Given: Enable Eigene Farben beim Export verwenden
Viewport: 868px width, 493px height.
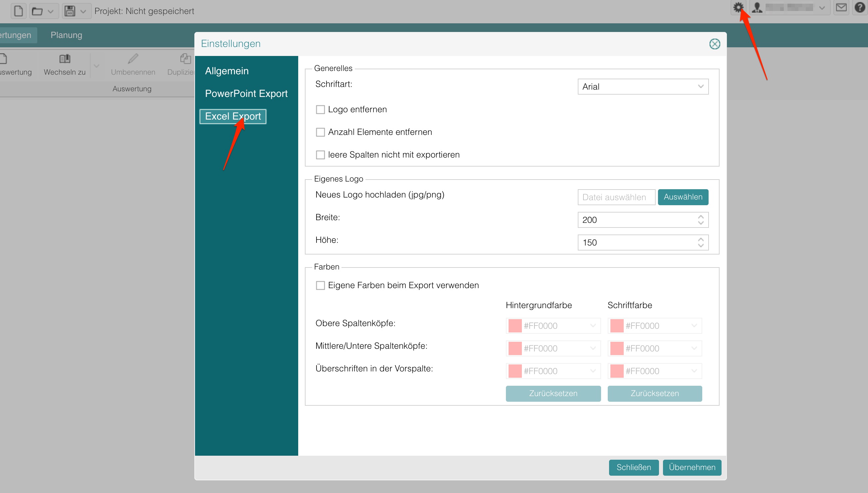Looking at the screenshot, I should (x=320, y=285).
